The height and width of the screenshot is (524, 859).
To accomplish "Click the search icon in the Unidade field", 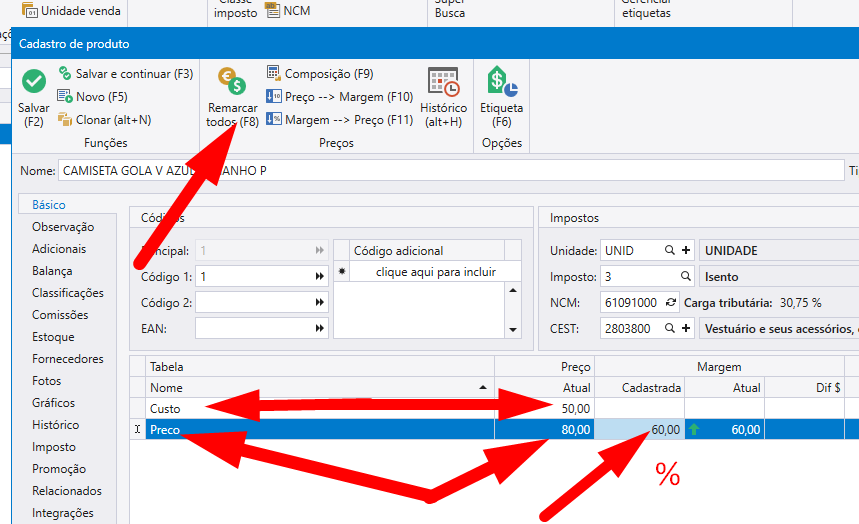I will point(669,251).
